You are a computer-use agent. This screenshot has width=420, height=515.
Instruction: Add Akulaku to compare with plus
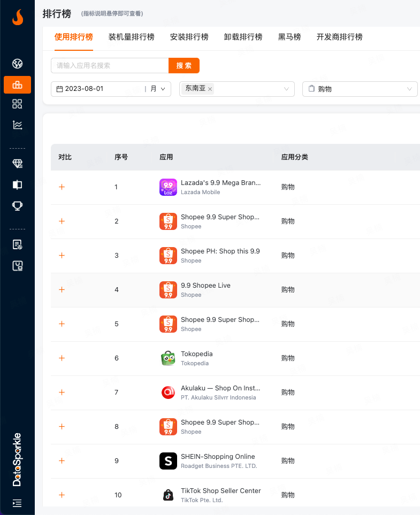pyautogui.click(x=62, y=392)
